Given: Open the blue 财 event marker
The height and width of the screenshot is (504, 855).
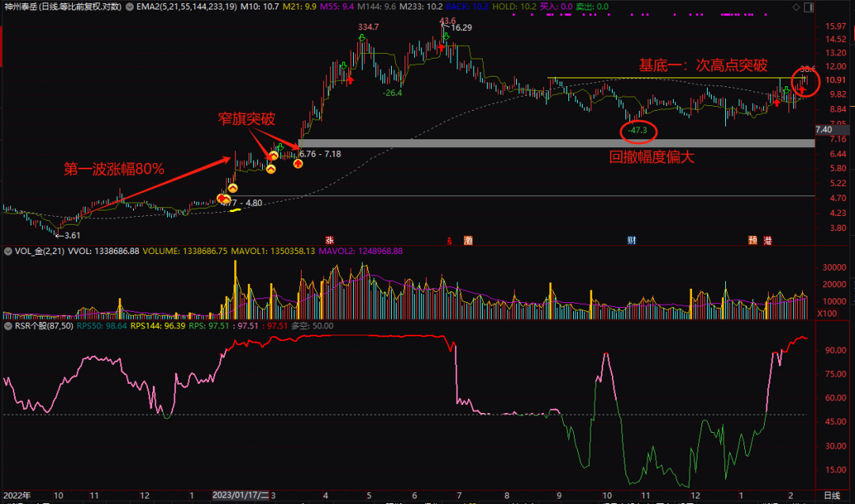Looking at the screenshot, I should click(x=632, y=241).
